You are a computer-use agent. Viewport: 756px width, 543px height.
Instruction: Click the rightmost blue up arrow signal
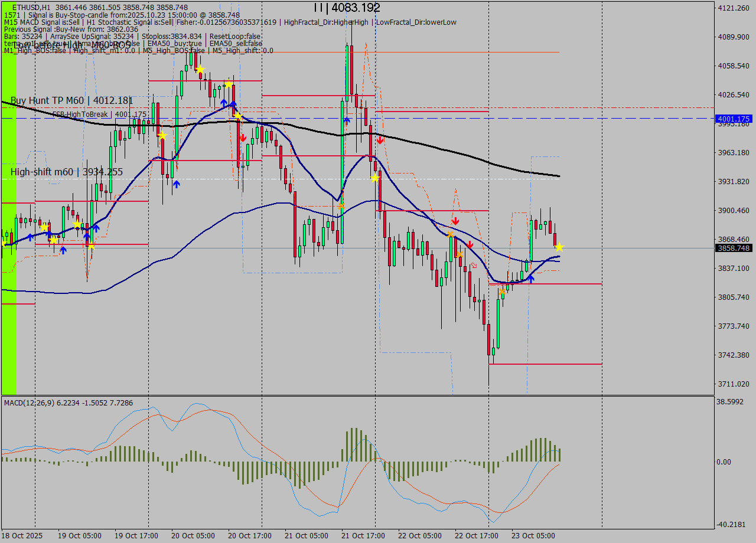pos(530,279)
